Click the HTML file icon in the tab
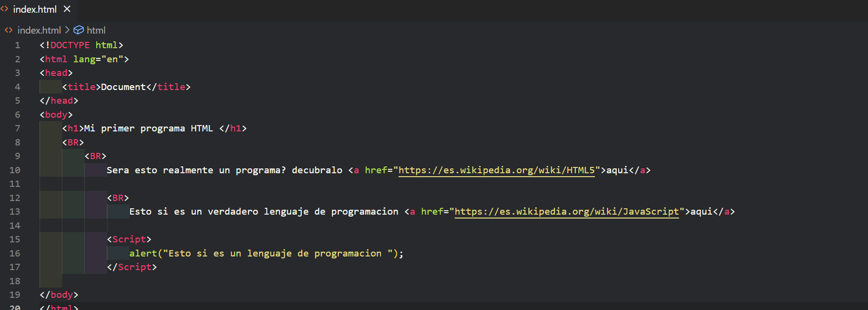Image resolution: width=868 pixels, height=310 pixels. tap(5, 9)
